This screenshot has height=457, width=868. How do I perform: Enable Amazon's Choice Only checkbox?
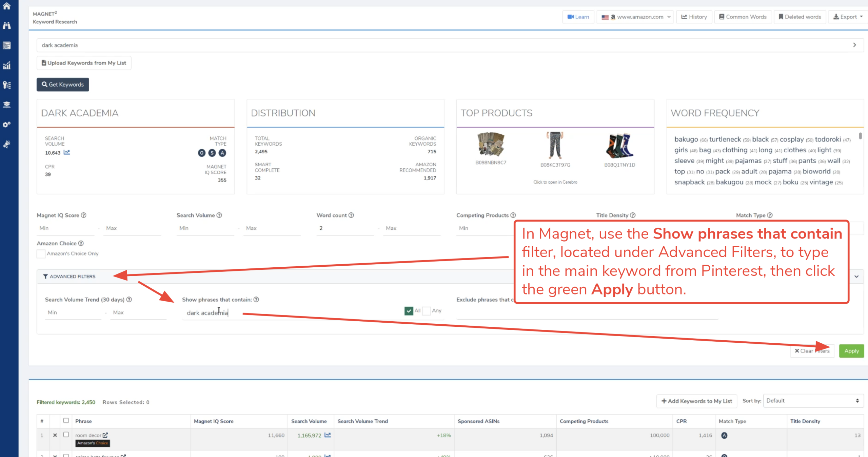click(x=41, y=253)
